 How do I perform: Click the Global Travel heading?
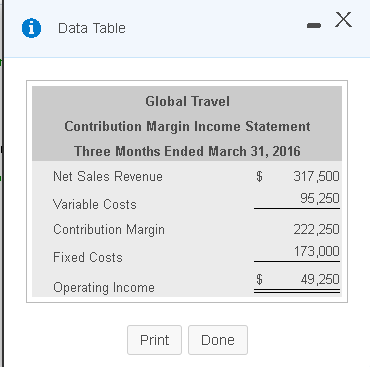click(187, 101)
